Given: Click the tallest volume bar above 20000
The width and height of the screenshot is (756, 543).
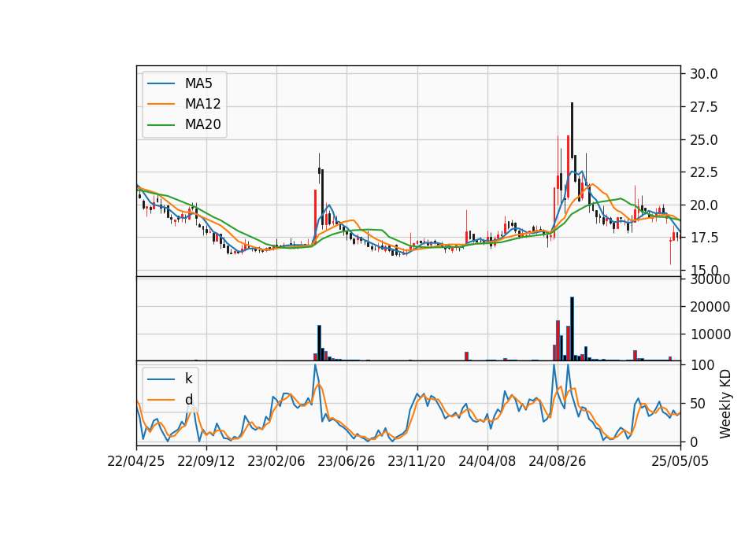Looking at the screenshot, I should tap(573, 329).
